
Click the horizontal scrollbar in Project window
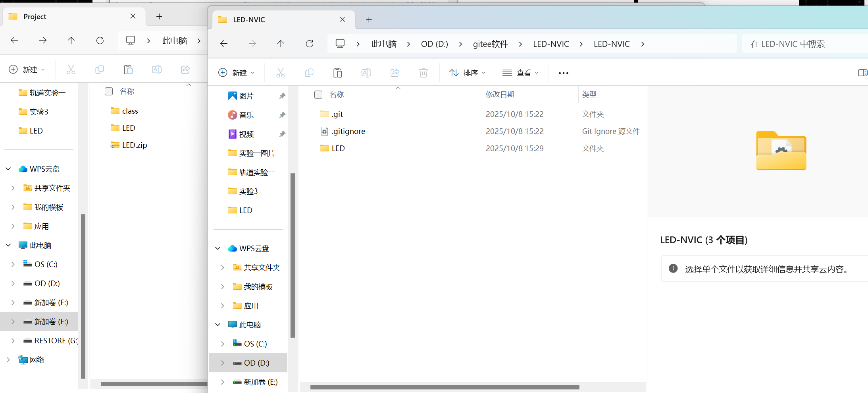click(x=154, y=384)
